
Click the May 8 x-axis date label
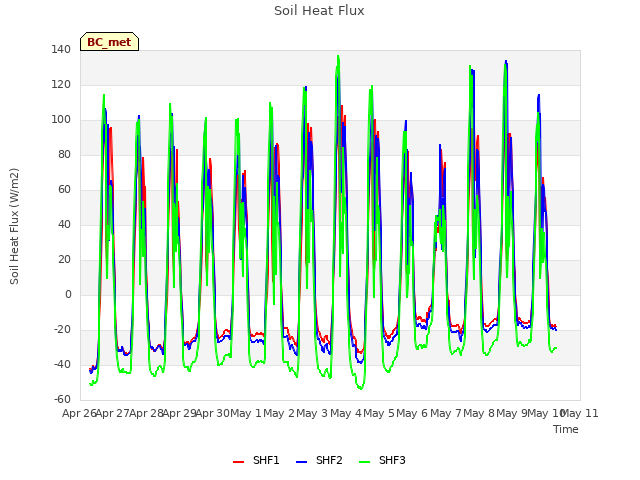(479, 413)
